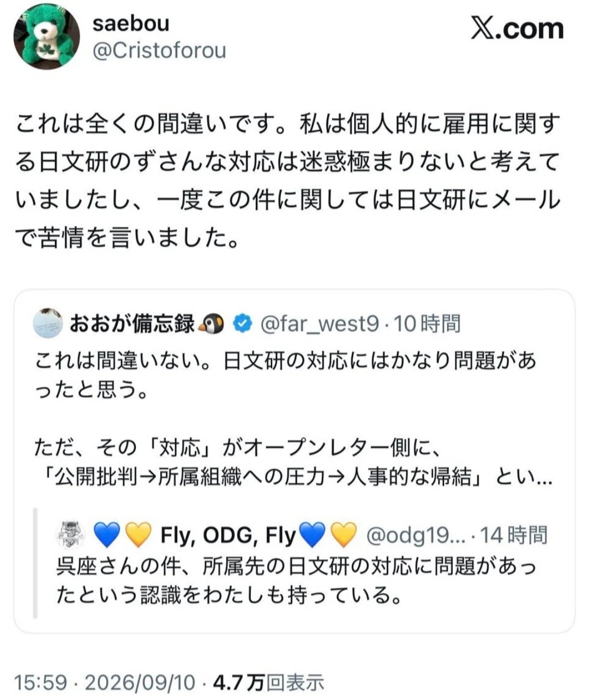View the 4.7万回表示 view count
The image size is (589, 700).
(x=268, y=682)
